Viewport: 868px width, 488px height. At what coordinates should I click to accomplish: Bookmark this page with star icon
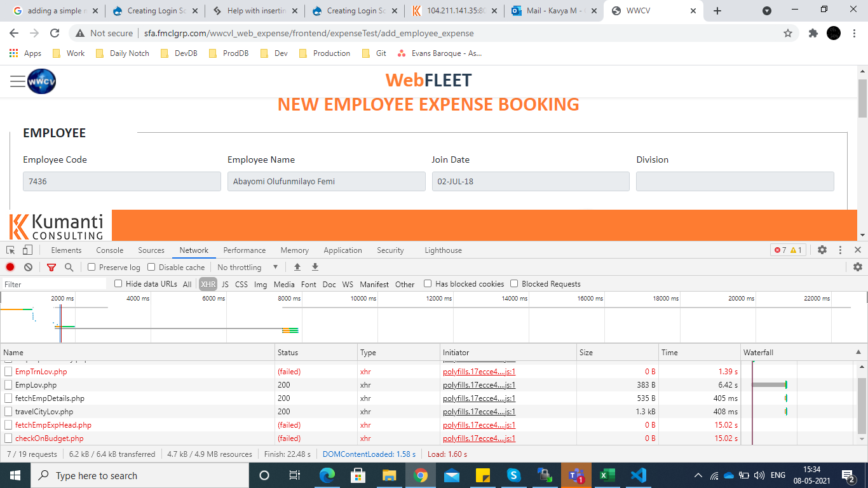[x=788, y=33]
